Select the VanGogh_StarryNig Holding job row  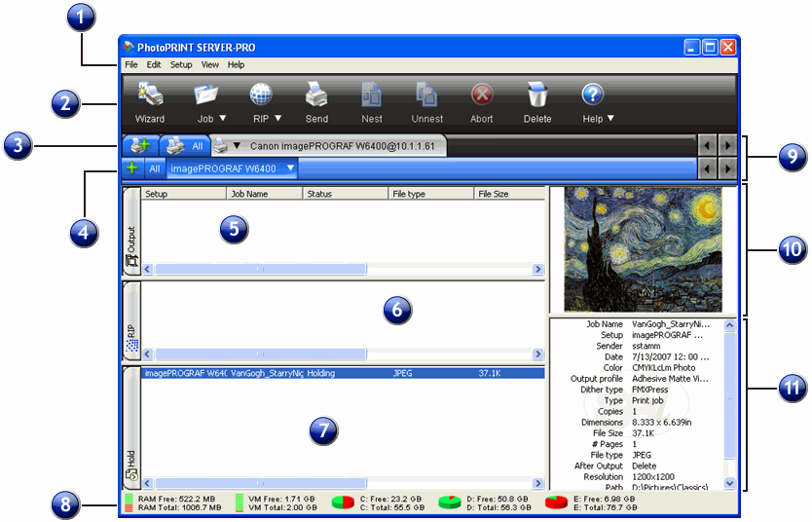coord(343,373)
